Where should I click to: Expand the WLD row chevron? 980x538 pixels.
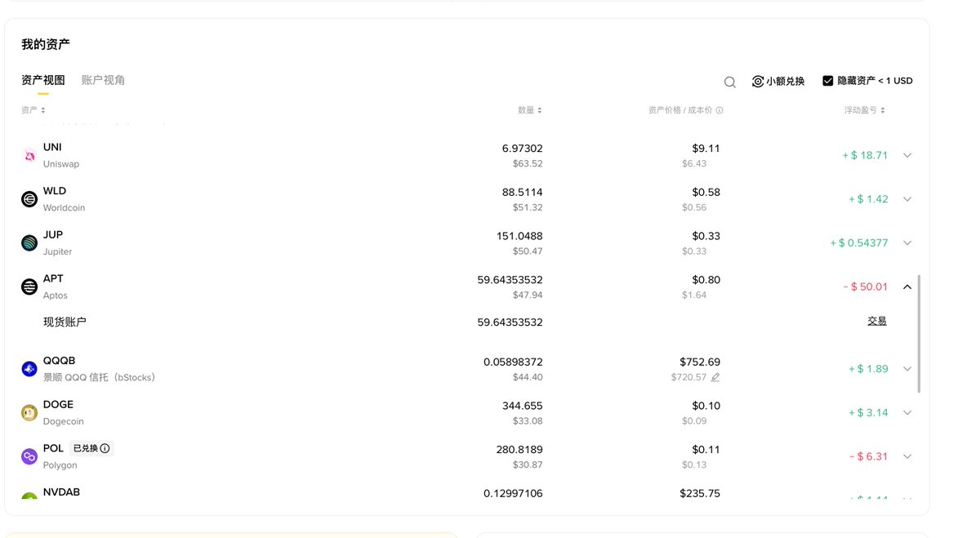click(x=907, y=199)
